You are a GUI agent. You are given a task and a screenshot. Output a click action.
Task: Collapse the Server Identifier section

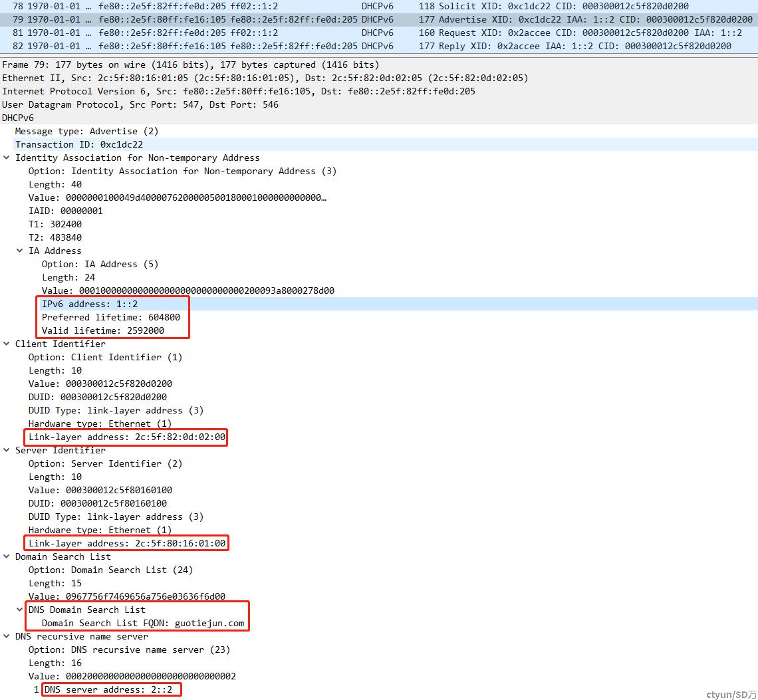[6, 450]
